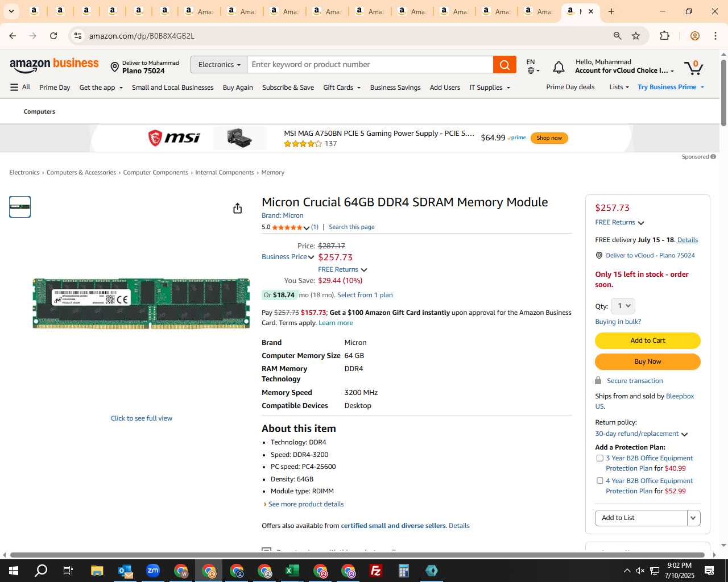
Task: Launch Excel from the taskbar
Action: [x=292, y=571]
